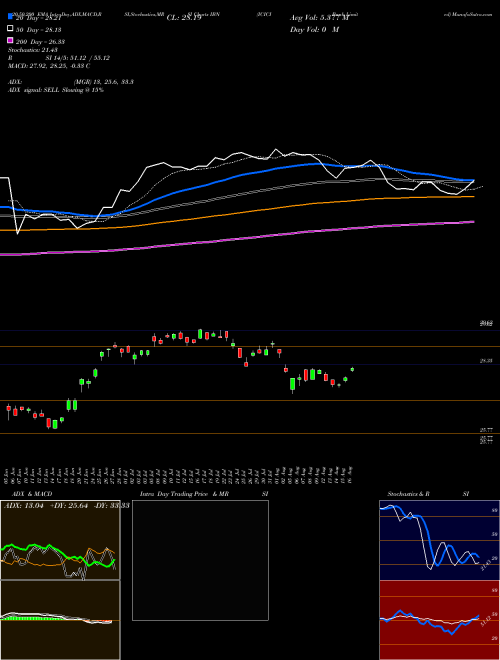This screenshot has width=500, height=660.
Task: Select the '50 Day = 28.13' legend text
Action: pyautogui.click(x=38, y=30)
